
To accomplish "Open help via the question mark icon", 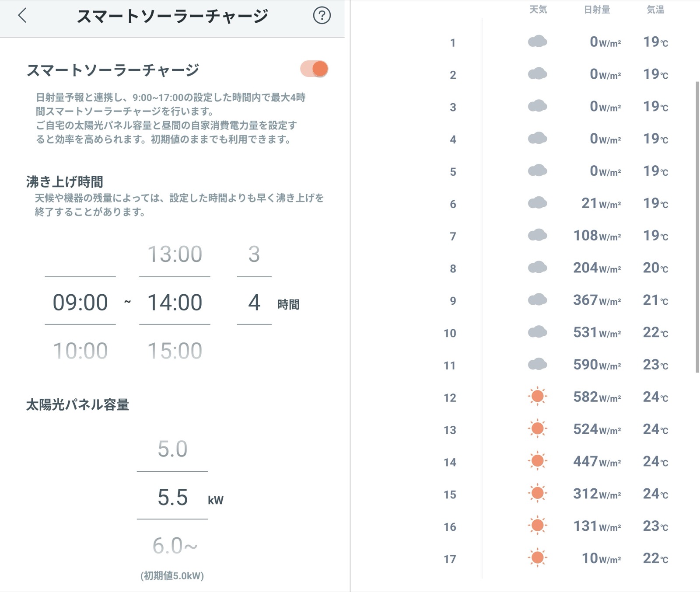I will (x=322, y=16).
